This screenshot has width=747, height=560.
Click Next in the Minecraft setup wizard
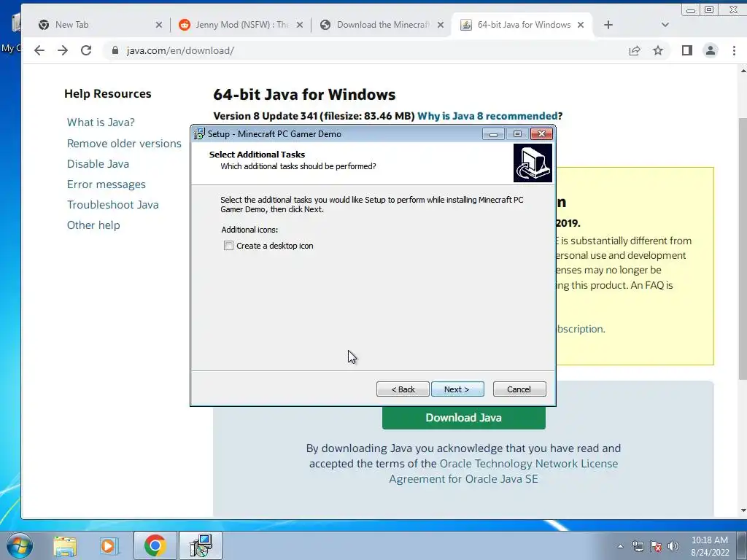pyautogui.click(x=457, y=389)
